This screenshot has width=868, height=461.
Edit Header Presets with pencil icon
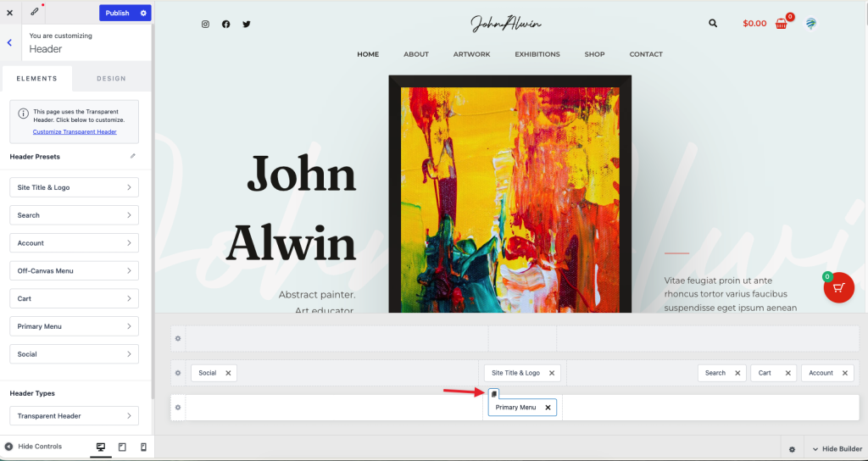click(x=133, y=156)
